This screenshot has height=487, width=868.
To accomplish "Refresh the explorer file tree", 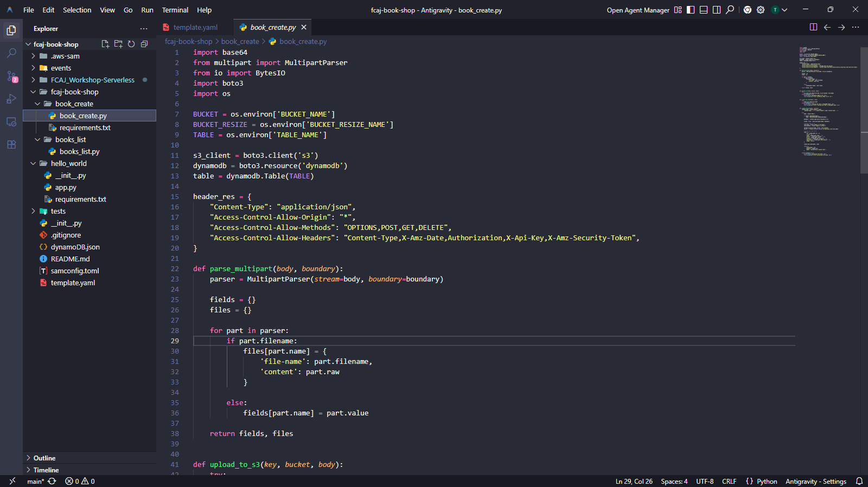I will [131, 44].
